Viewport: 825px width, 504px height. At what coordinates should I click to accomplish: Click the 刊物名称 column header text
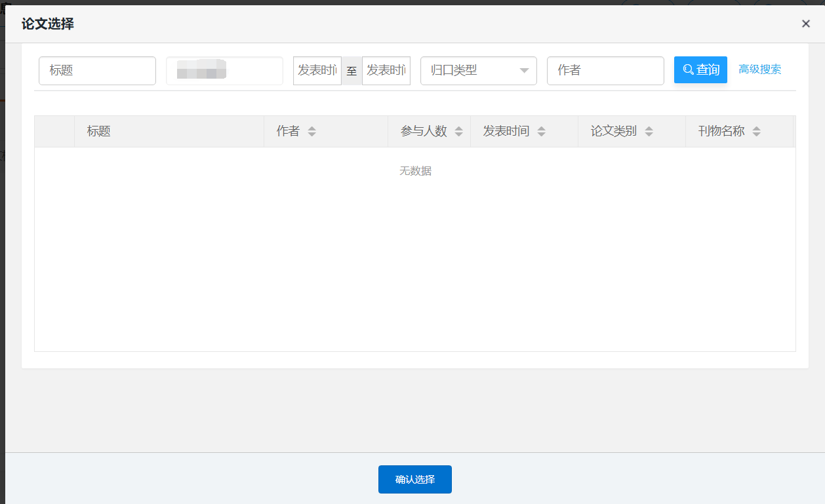coord(721,131)
